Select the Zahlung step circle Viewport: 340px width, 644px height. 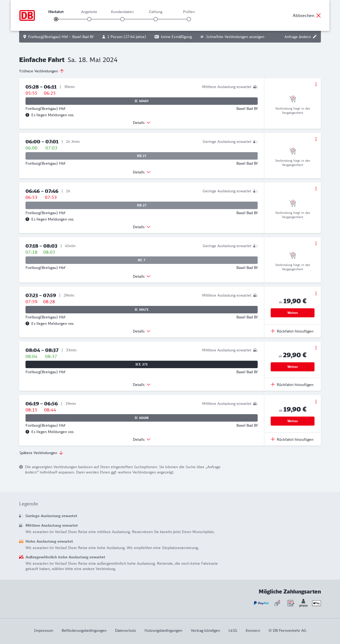pos(156,19)
